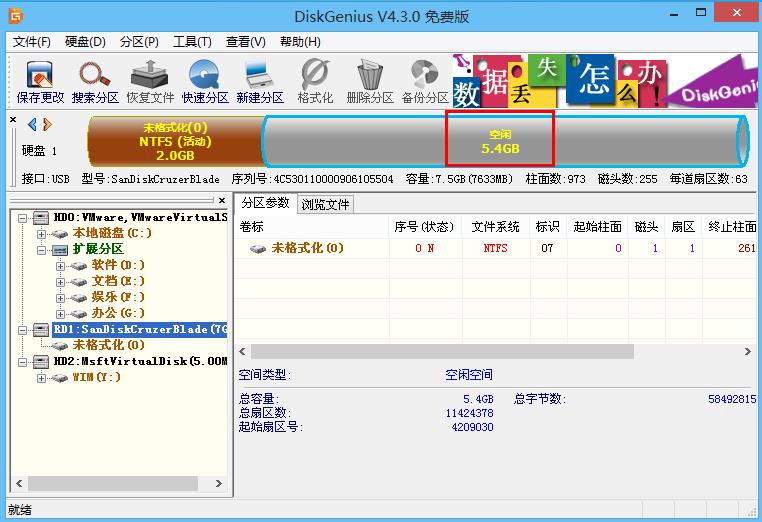Click the next disk orange arrow
The height and width of the screenshot is (522, 762).
pos(47,125)
